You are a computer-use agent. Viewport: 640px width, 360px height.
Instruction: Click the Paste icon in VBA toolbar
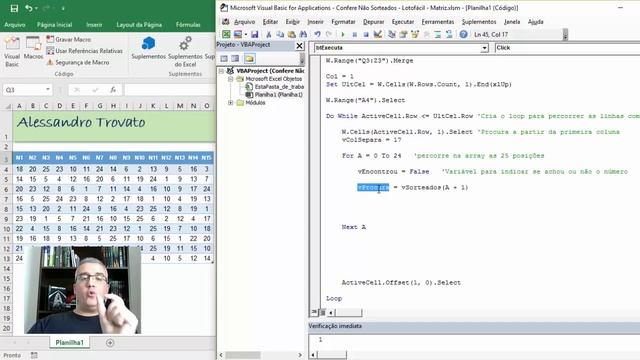(291, 34)
